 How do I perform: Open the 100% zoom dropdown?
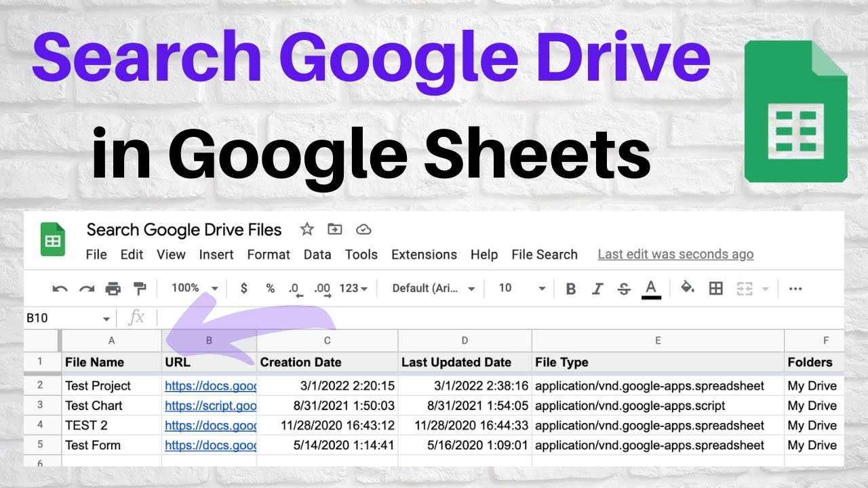195,288
